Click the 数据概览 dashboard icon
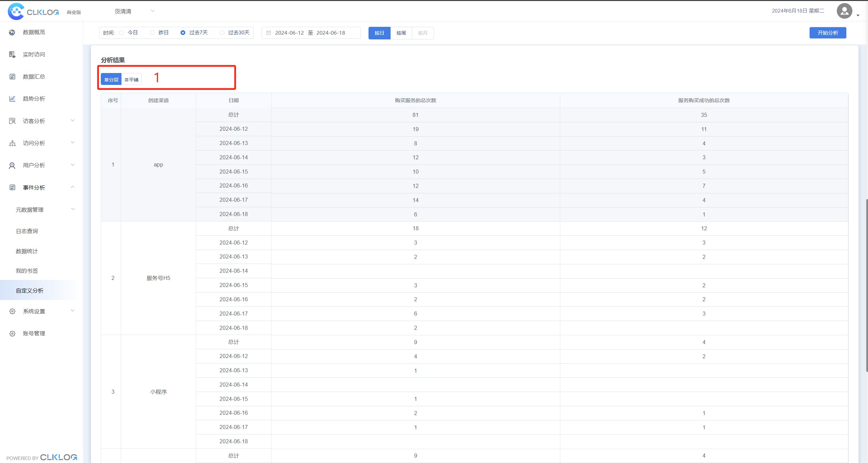The width and height of the screenshot is (868, 463). pos(12,32)
